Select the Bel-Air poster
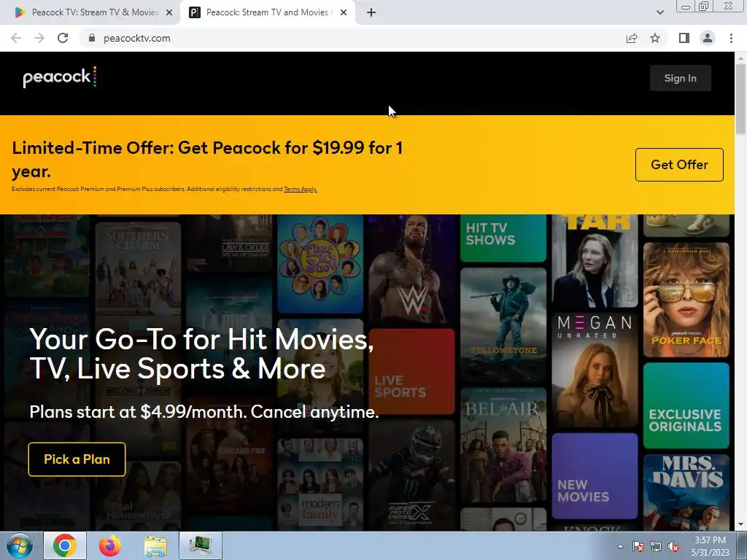Screen dimensions: 747x560 503,445
